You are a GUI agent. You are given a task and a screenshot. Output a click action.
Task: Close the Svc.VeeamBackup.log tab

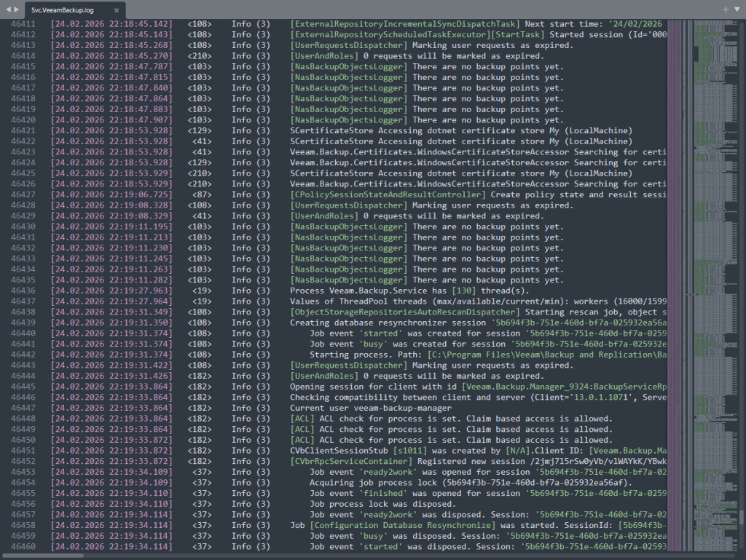(x=116, y=11)
